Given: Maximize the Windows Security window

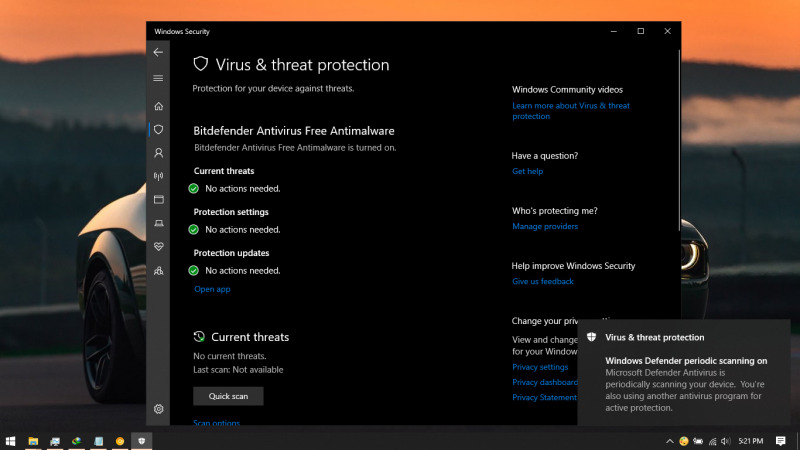Looking at the screenshot, I should click(x=641, y=31).
